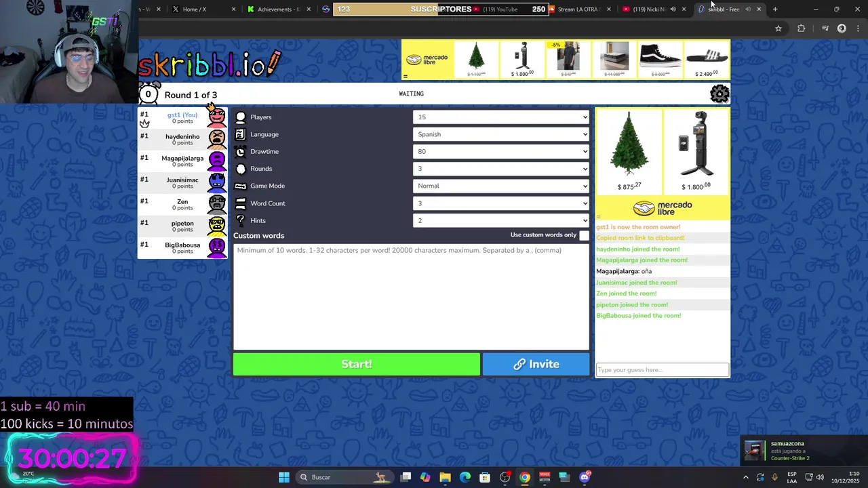The image size is (868, 488).
Task: Click haydeninho's avatar in player list
Action: click(x=217, y=139)
